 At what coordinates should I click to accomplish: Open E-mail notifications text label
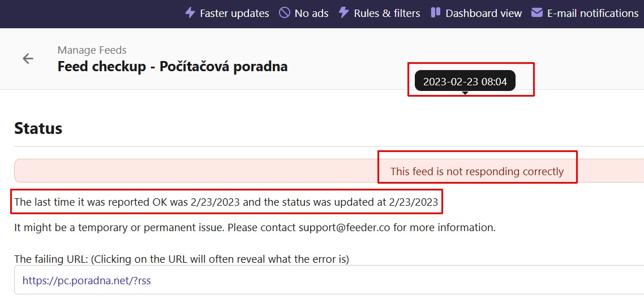click(x=593, y=13)
